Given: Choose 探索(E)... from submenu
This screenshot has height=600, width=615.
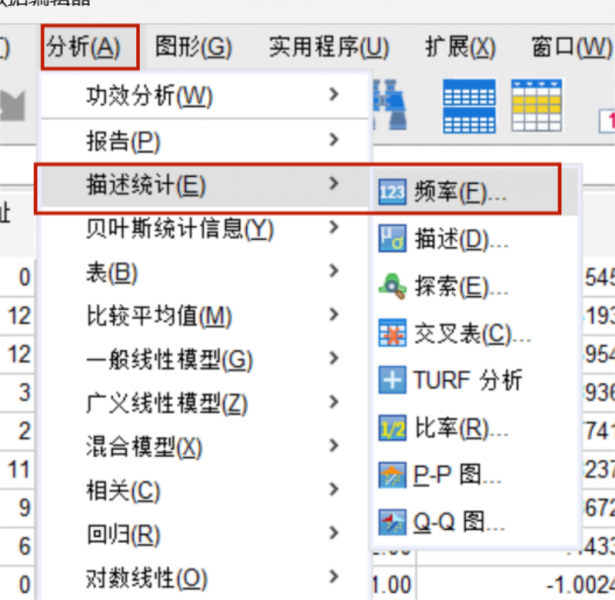Looking at the screenshot, I should pos(476,286).
